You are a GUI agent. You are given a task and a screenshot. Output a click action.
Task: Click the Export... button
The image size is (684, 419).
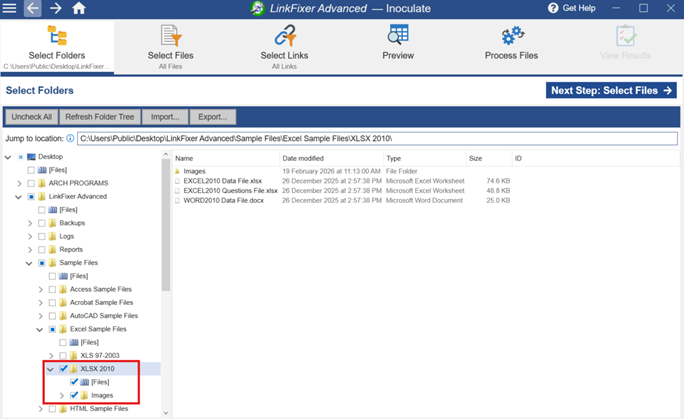click(x=212, y=117)
